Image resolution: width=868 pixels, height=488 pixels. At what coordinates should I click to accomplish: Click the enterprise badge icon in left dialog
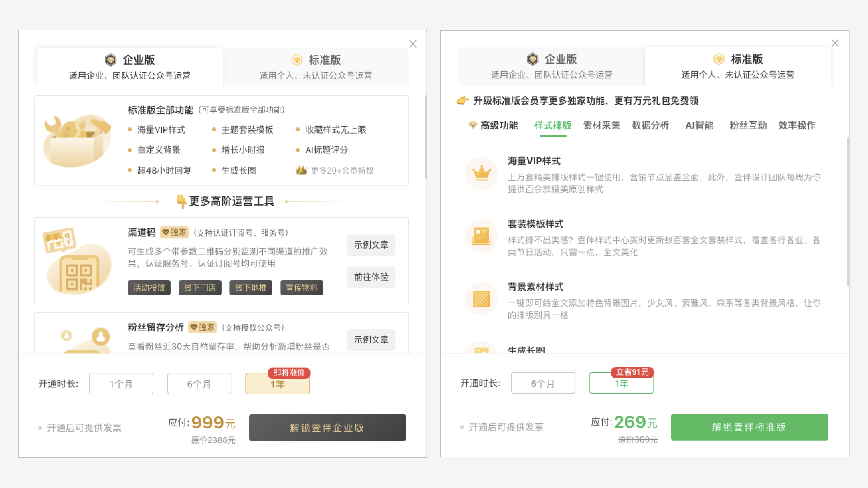pos(111,60)
